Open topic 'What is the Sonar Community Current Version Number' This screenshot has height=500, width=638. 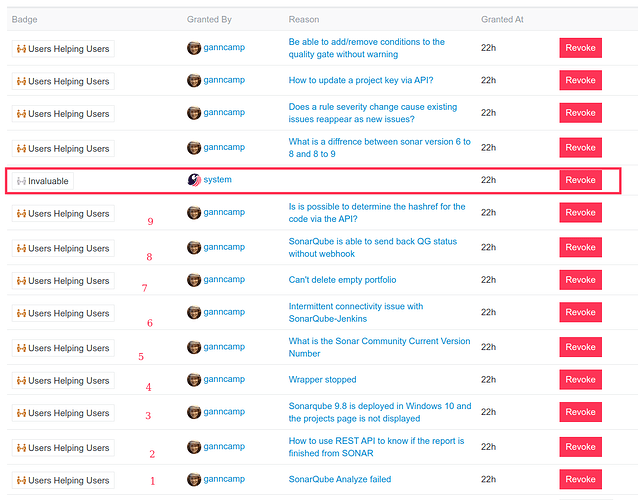pos(379,347)
